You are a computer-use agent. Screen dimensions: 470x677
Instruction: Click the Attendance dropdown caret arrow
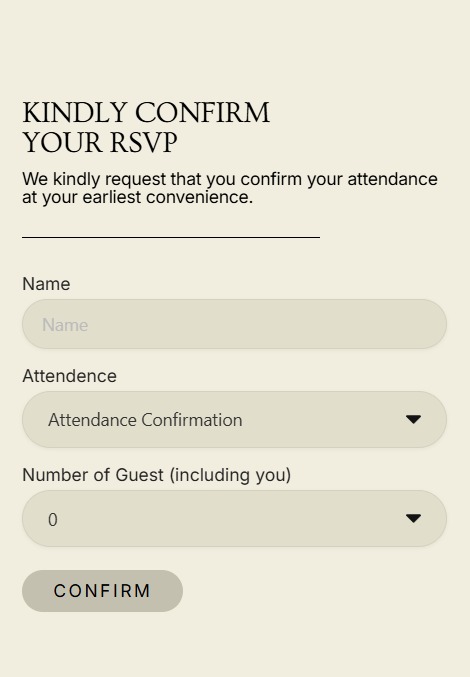tap(413, 419)
